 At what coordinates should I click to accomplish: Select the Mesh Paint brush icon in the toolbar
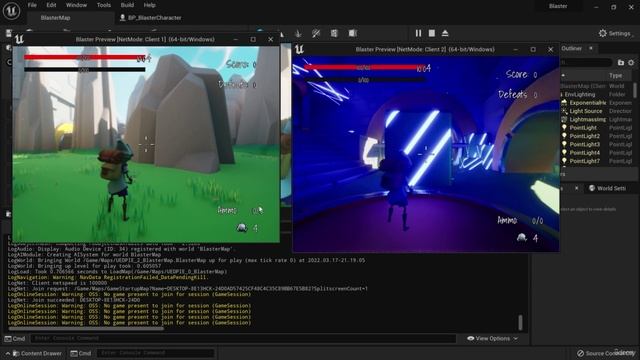coord(316,33)
